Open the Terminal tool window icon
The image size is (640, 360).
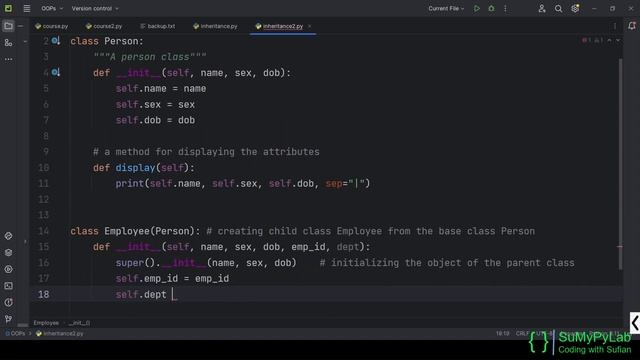tap(8, 286)
